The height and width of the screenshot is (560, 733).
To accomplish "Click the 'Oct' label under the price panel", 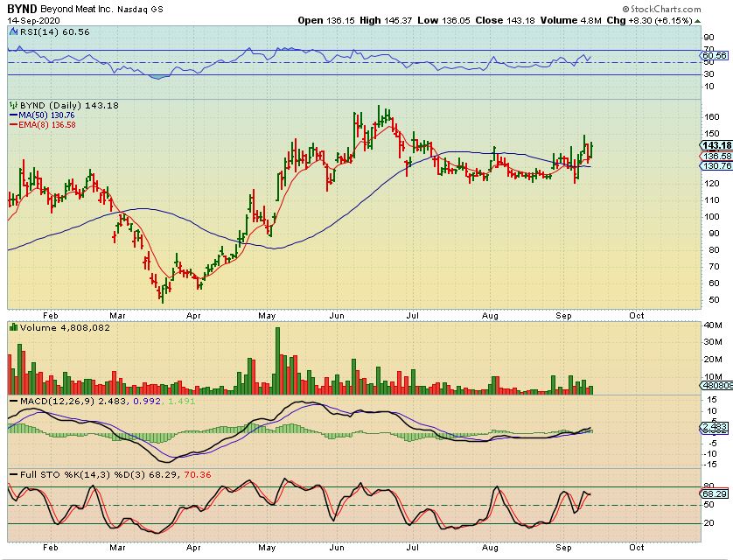I will coord(636,316).
